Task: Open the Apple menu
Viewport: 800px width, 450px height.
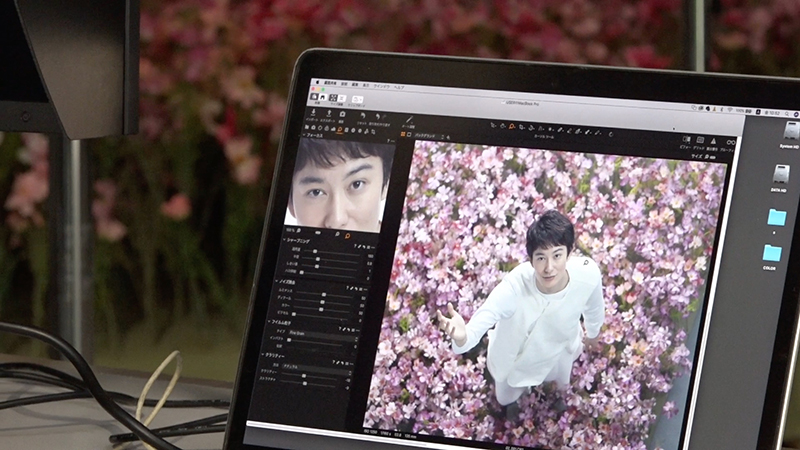Action: pyautogui.click(x=317, y=82)
